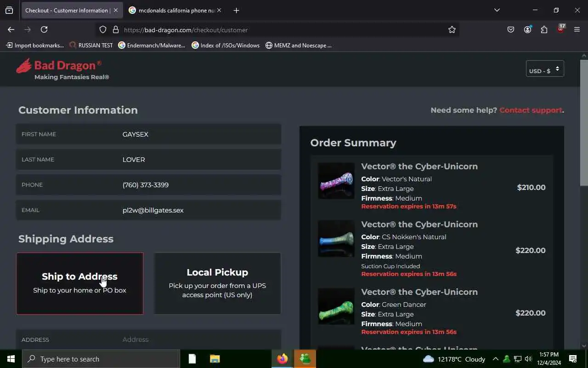This screenshot has height=368, width=588.
Task: Click the site padlock icon
Action: pos(115,29)
